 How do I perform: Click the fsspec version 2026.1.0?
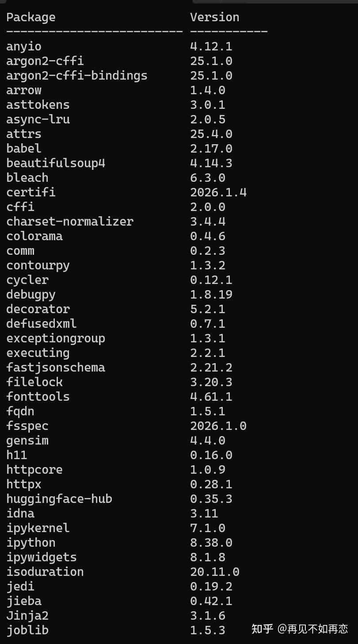[x=218, y=426]
